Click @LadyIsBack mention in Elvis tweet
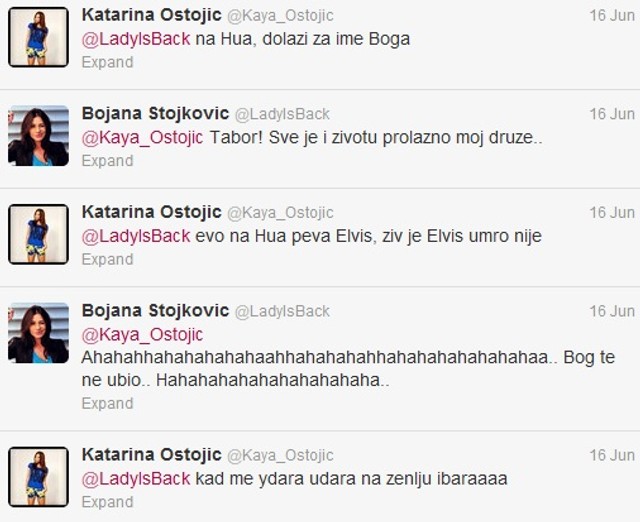640x522 pixels. pyautogui.click(x=136, y=236)
